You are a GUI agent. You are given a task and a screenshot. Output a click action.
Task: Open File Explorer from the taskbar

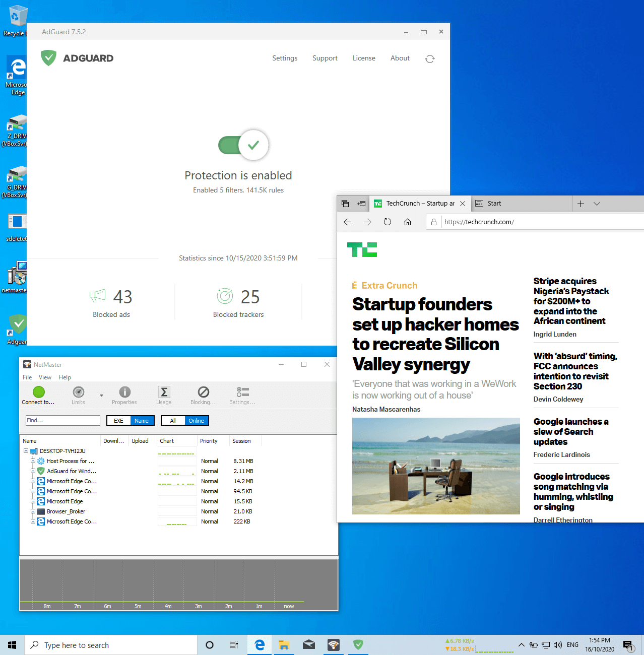[x=284, y=645]
